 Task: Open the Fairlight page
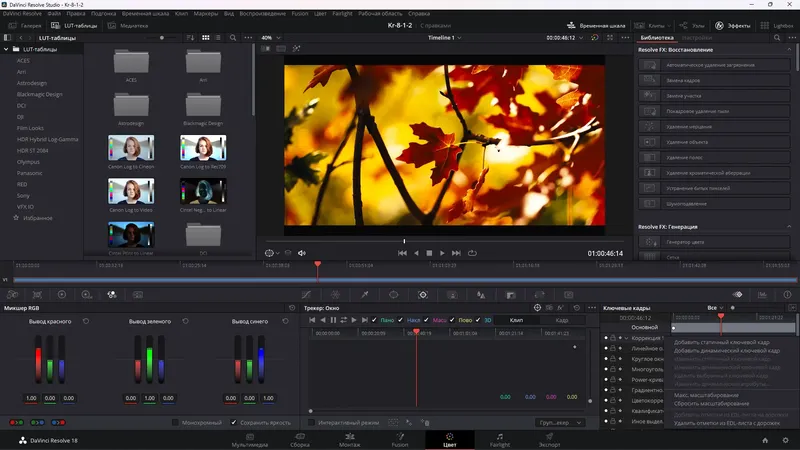coord(499,438)
